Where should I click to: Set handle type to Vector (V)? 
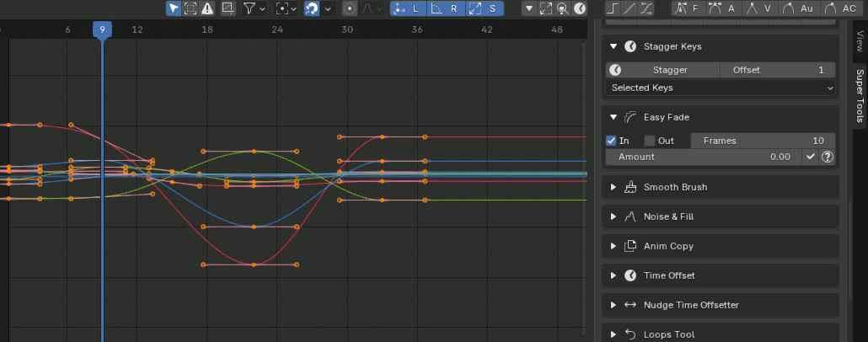click(760, 8)
